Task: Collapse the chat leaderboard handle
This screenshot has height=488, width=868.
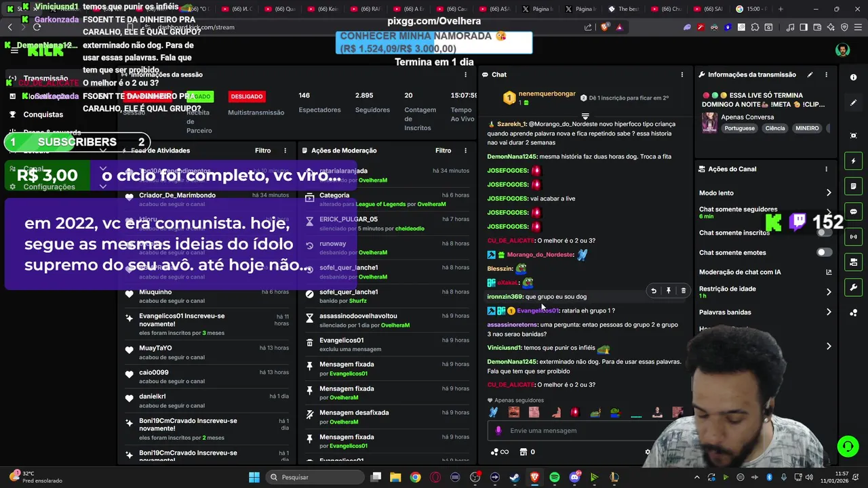Action: pos(585,117)
